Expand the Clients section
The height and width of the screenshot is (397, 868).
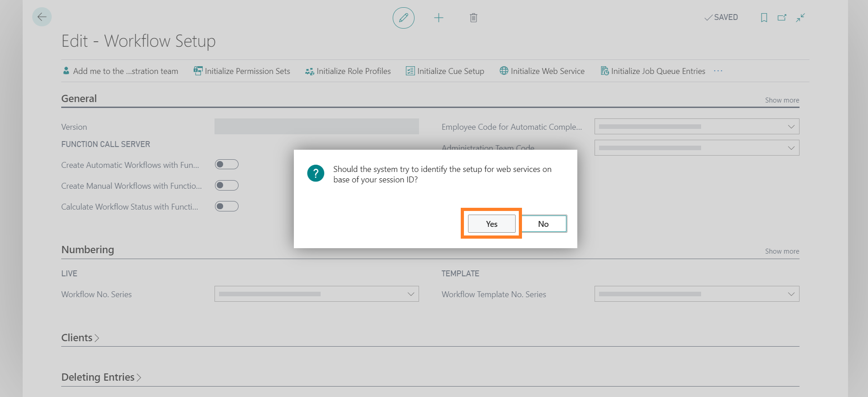[x=80, y=338]
